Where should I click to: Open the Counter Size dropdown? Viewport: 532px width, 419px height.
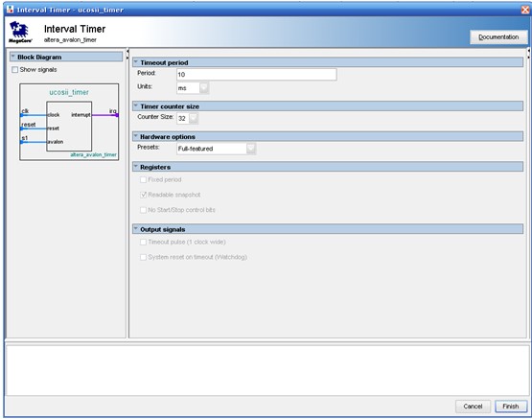point(187,118)
